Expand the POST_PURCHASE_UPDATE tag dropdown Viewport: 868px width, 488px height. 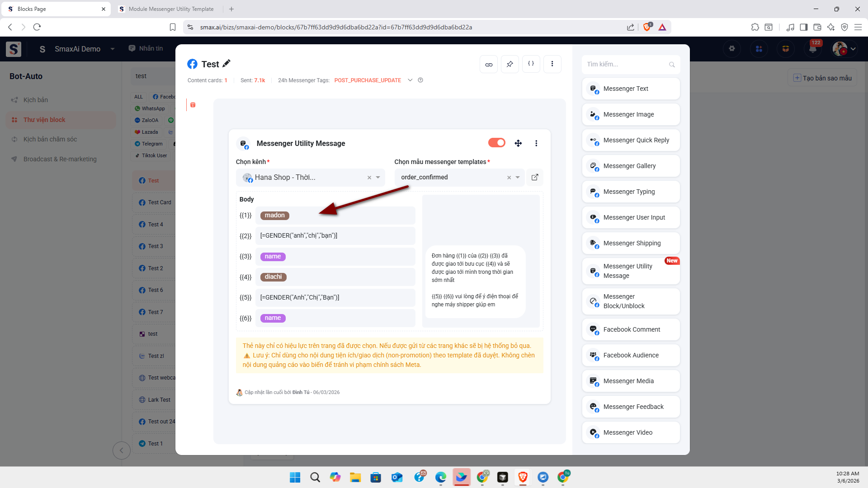click(x=410, y=80)
